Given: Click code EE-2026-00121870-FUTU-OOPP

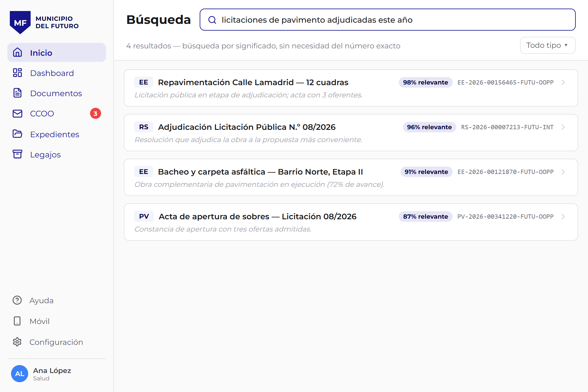Looking at the screenshot, I should click(x=506, y=172).
